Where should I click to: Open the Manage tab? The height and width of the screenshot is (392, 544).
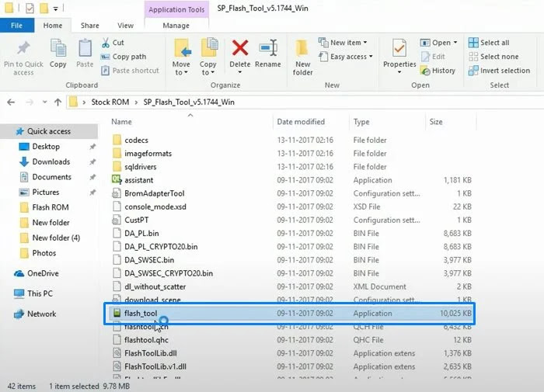click(176, 26)
